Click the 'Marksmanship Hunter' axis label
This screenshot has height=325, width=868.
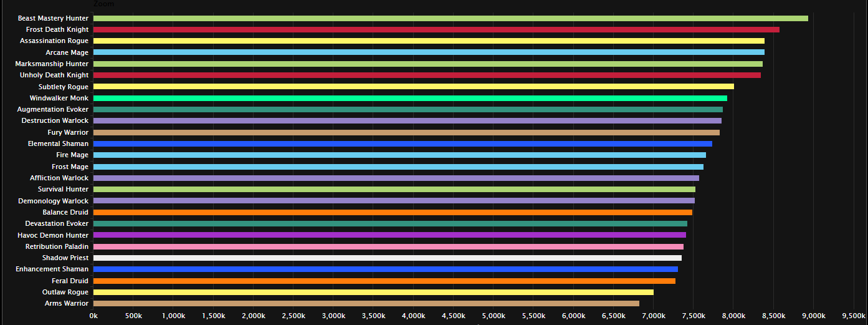tap(52, 64)
